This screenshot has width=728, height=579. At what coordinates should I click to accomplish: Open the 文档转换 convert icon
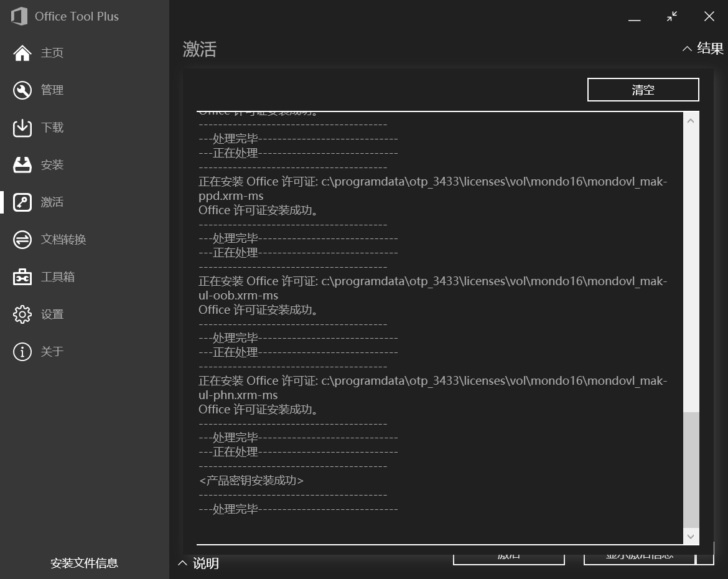coord(22,239)
